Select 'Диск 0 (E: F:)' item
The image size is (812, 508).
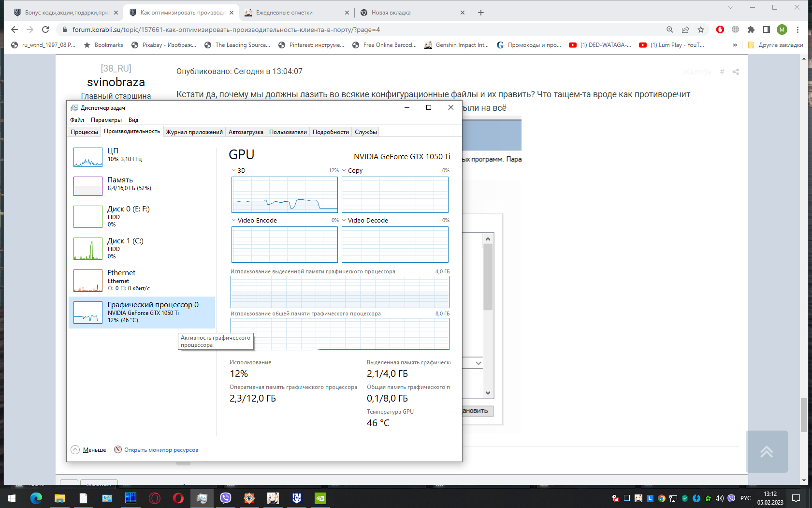click(142, 216)
